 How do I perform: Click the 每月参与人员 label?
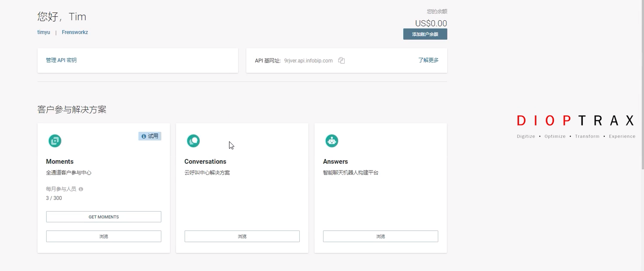click(x=61, y=189)
